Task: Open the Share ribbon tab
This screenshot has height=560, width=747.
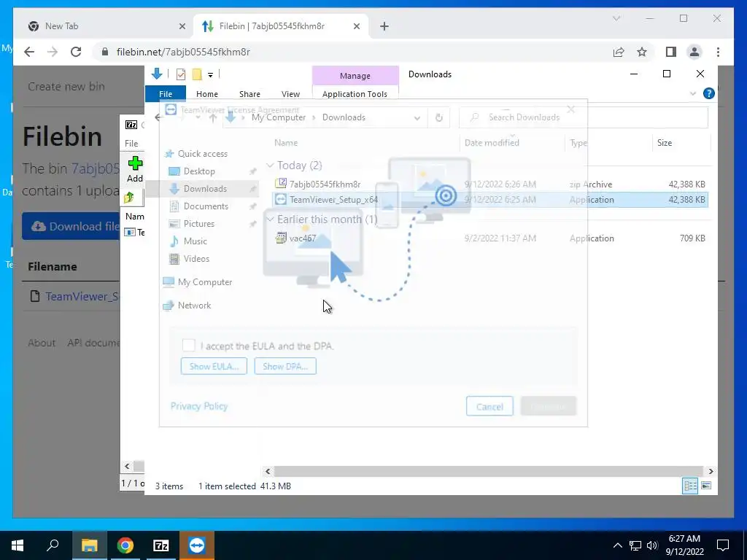Action: coord(249,94)
